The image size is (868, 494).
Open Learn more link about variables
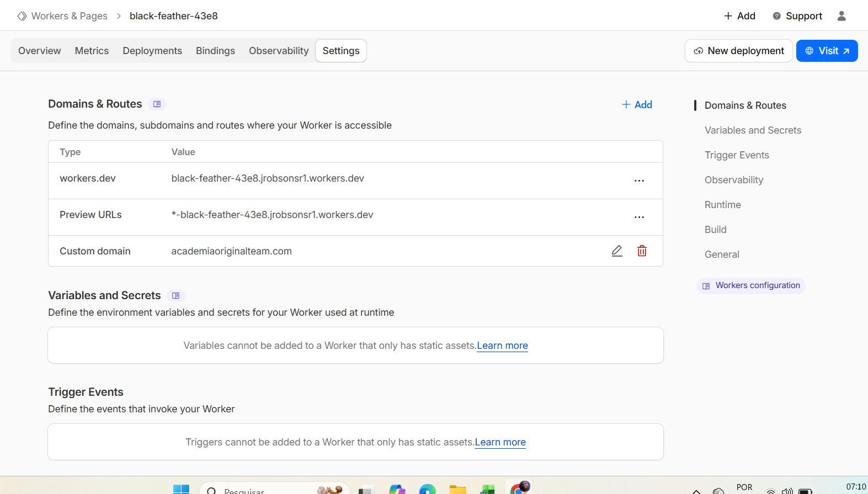[502, 346]
